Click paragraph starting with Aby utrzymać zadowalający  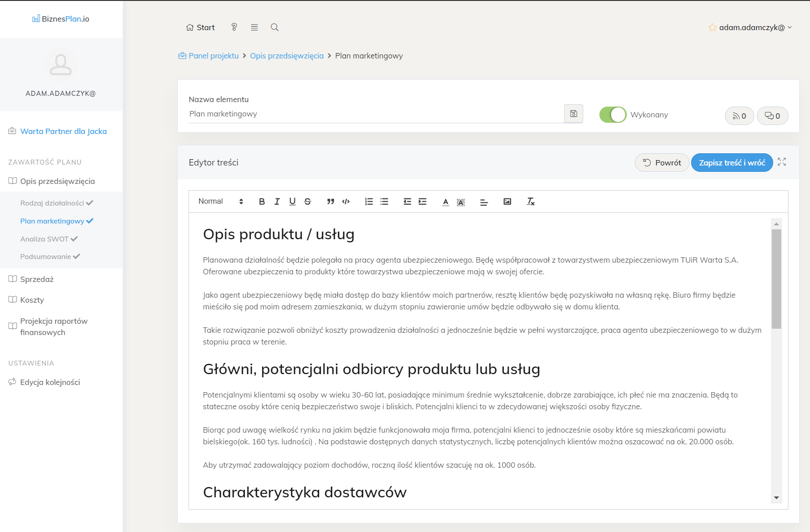369,465
